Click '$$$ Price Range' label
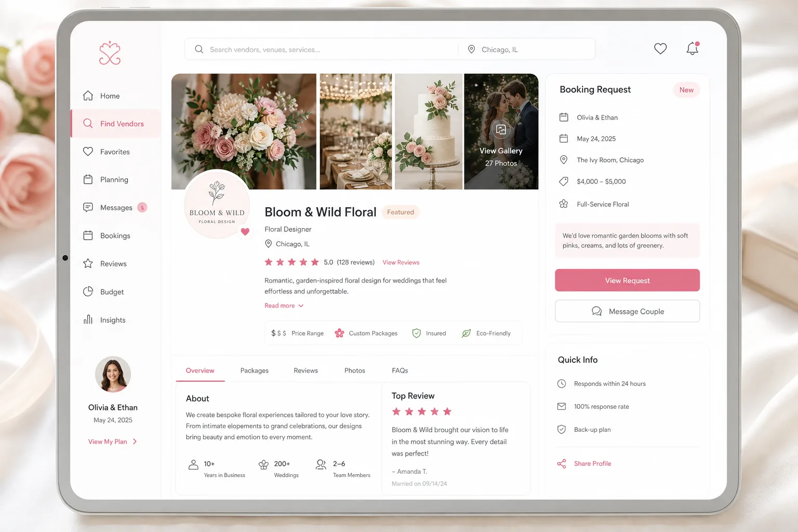798x532 pixels. point(297,333)
